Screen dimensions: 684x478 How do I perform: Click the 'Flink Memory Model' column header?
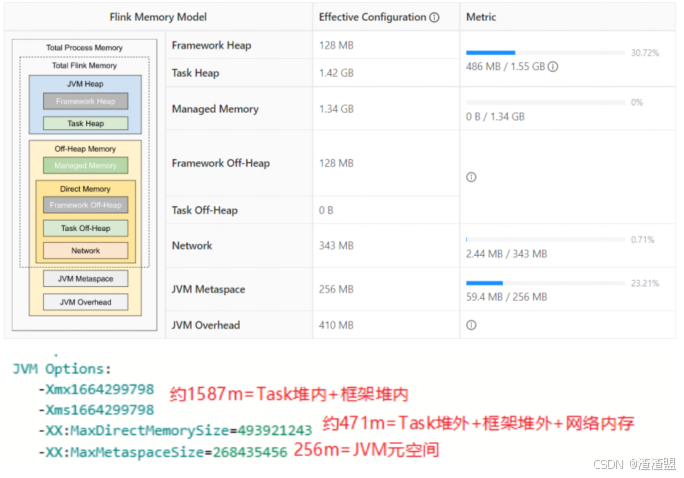tap(158, 17)
